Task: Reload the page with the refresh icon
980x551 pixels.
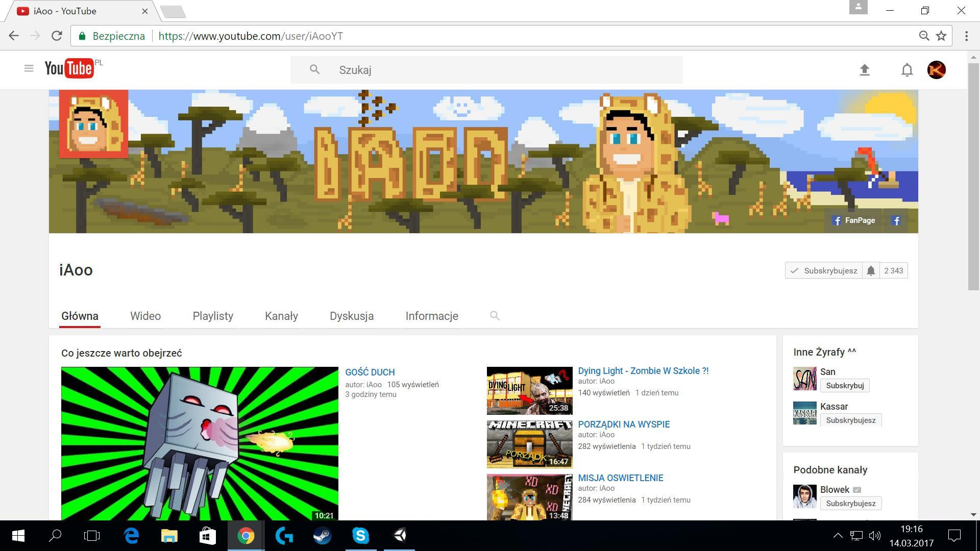Action: 57,36
